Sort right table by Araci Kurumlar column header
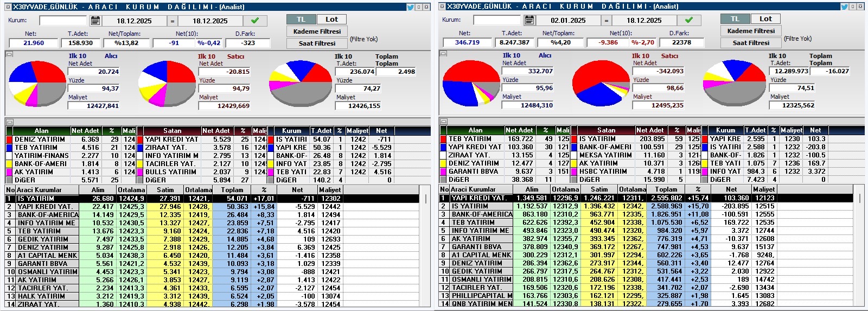 473,189
